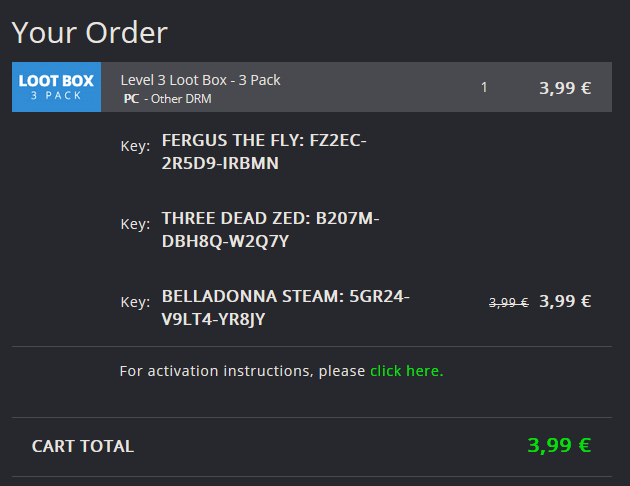Click the gray Level 3 Loot Box order row
Viewport: 630px width, 486px height.
point(312,87)
